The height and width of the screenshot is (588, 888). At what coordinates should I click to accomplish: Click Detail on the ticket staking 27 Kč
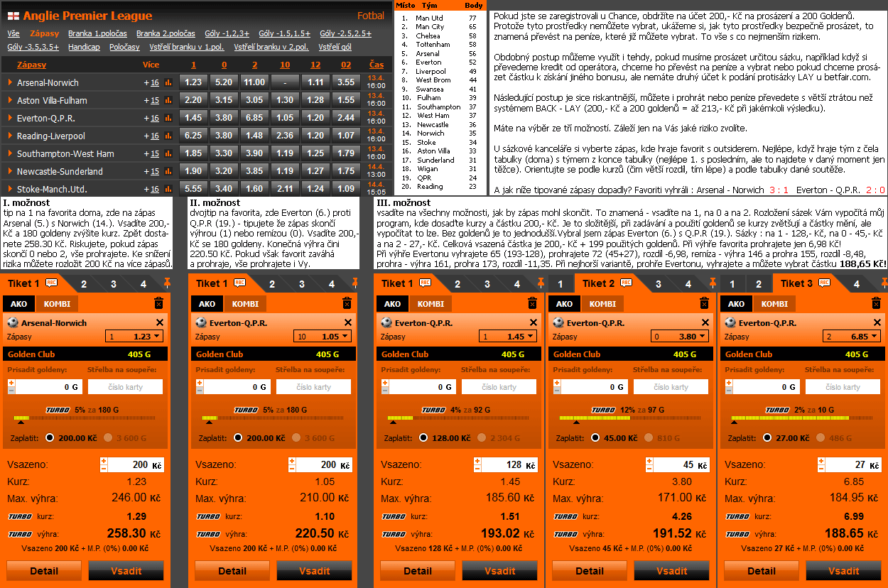tap(762, 571)
